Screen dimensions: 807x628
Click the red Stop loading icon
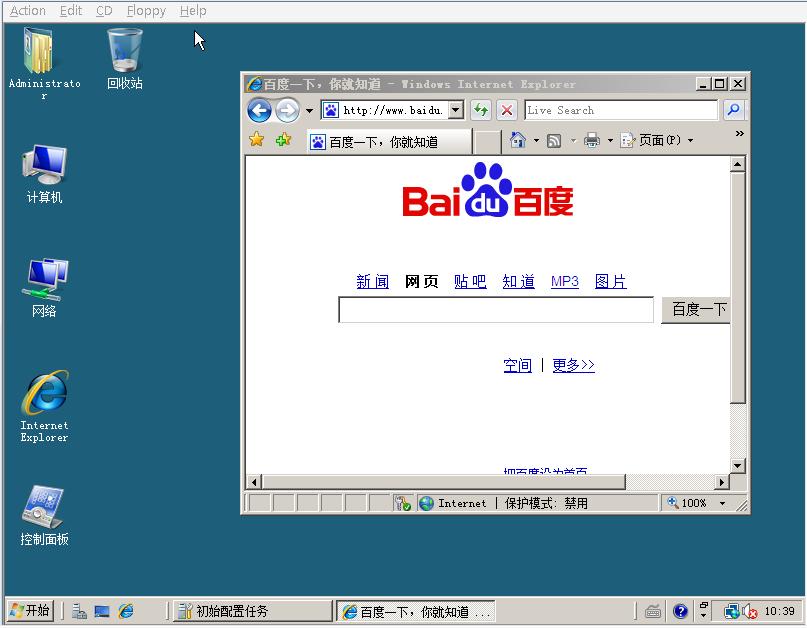(x=507, y=110)
